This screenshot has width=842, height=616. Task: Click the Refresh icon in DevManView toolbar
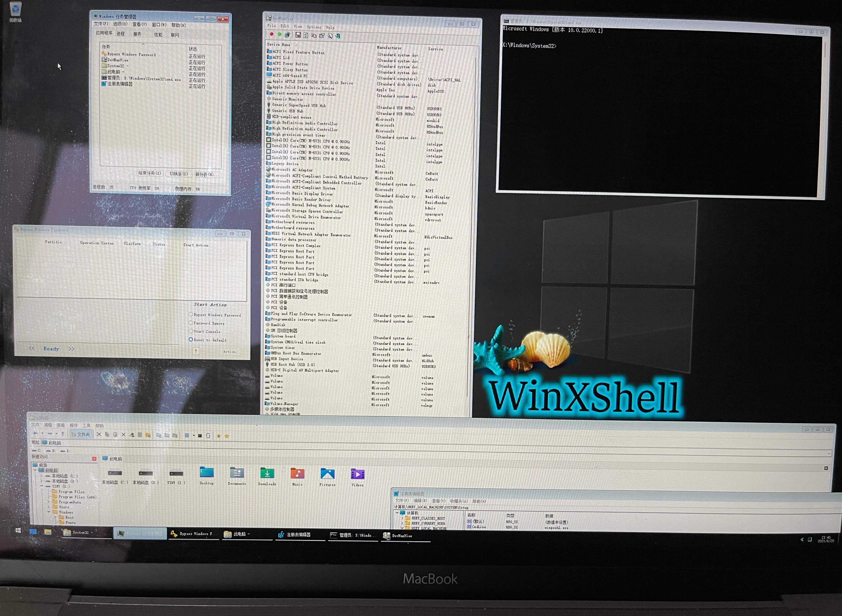tap(306, 35)
